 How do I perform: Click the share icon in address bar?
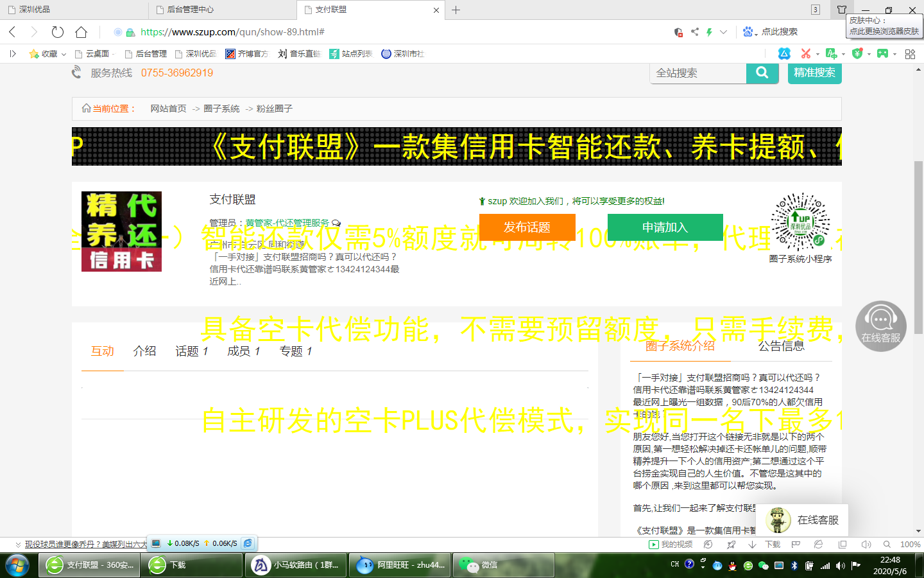coord(694,32)
